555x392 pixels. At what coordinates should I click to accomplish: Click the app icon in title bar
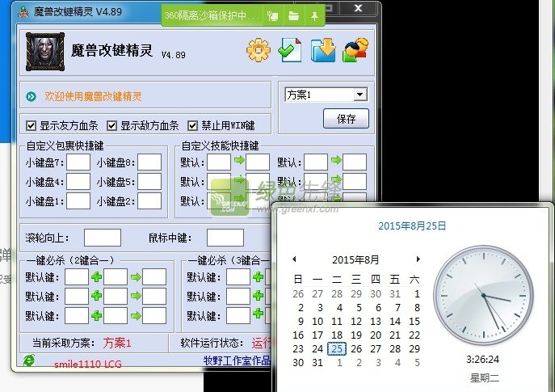(x=23, y=12)
